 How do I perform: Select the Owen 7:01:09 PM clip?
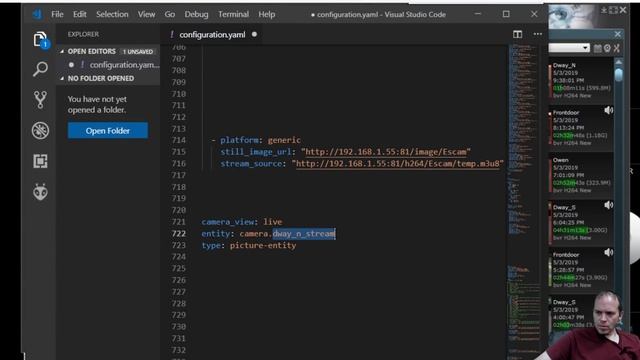point(581,175)
